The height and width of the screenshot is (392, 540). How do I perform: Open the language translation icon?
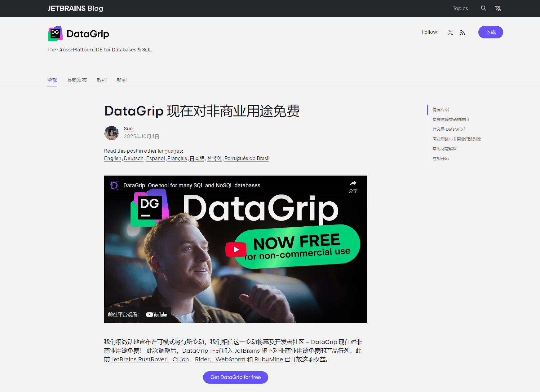498,8
